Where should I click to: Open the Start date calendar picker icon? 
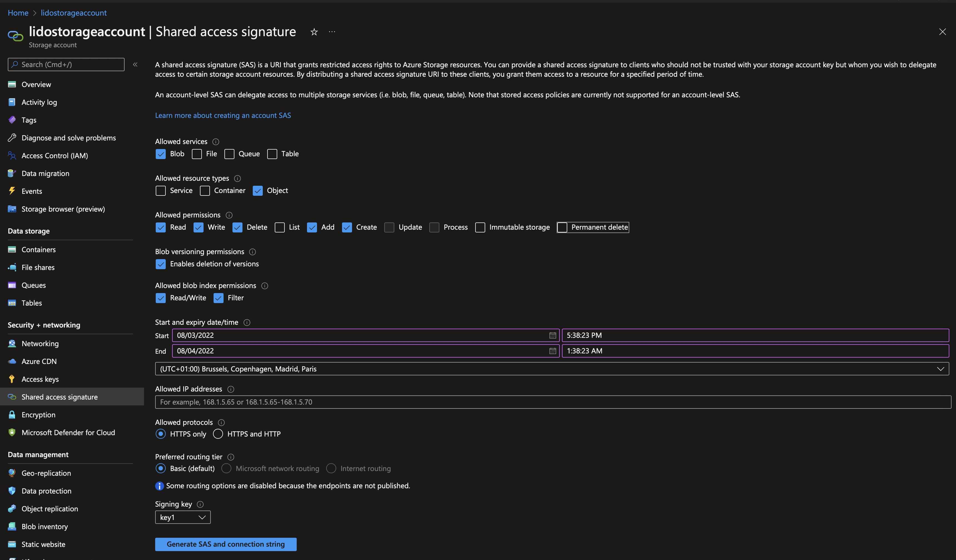552,336
